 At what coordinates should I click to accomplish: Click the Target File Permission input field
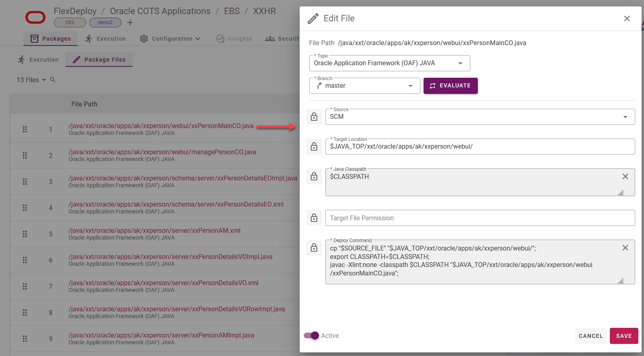click(x=480, y=218)
